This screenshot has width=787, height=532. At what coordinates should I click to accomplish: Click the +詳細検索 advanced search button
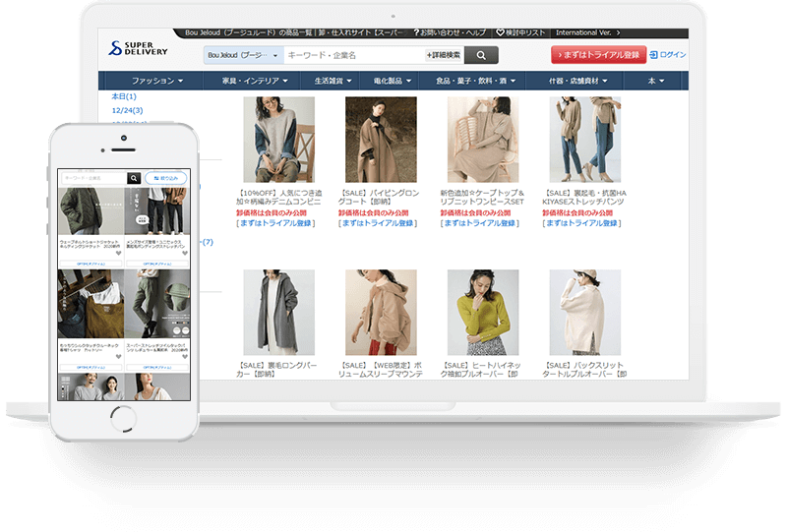click(x=443, y=55)
